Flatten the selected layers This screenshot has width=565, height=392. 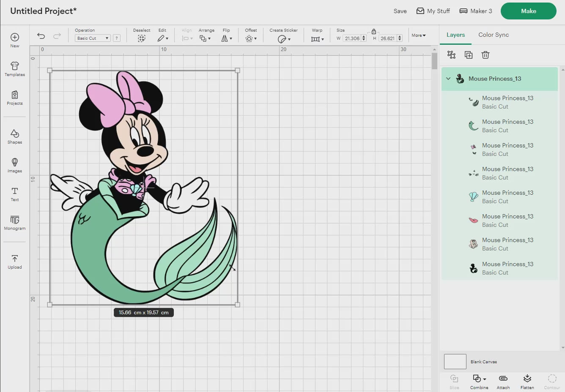[527, 381]
